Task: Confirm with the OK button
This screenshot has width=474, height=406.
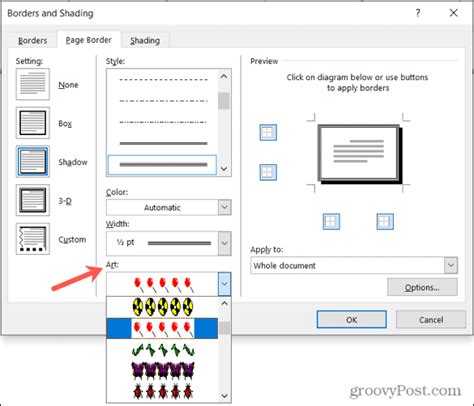Action: pyautogui.click(x=352, y=320)
